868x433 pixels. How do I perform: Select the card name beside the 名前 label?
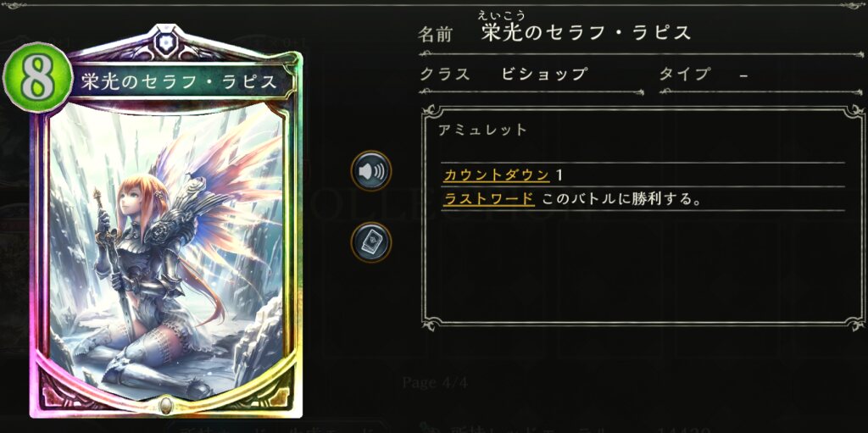pyautogui.click(x=587, y=33)
